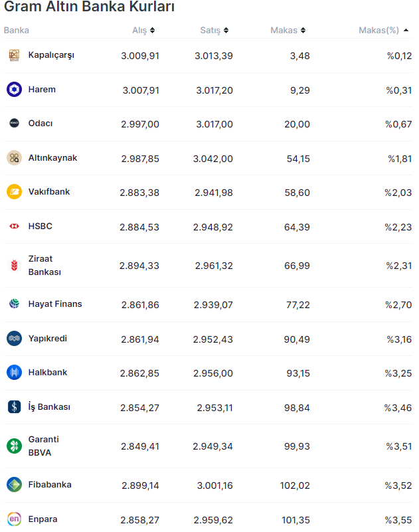Click the yellow Vakıfbank logo icon
The height and width of the screenshot is (532, 419).
pyautogui.click(x=14, y=192)
